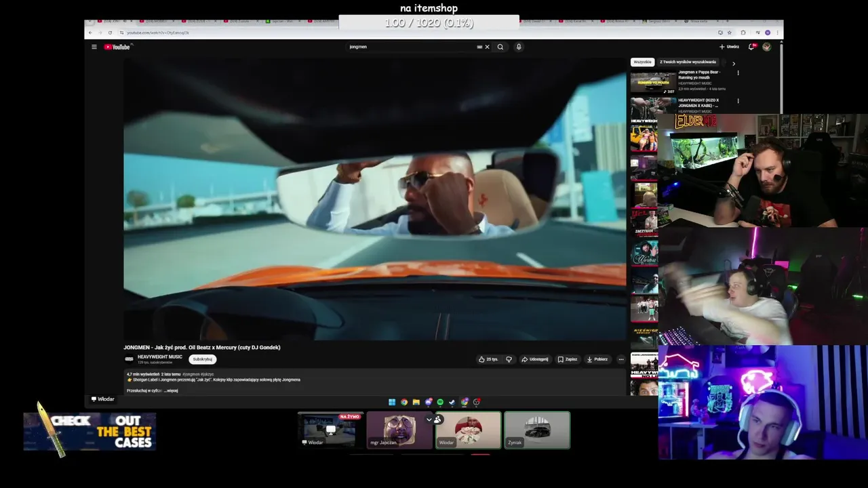Click the video title 'JONGMEN - Jak żyć'
Screen dimensions: 868x488
click(201, 347)
